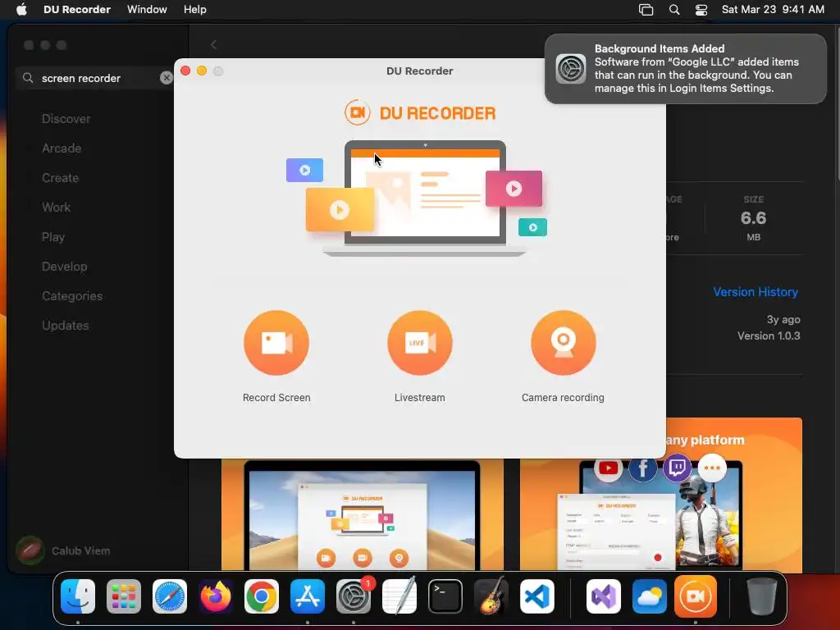Open the cloud weather app in Dock
The width and height of the screenshot is (840, 630).
click(650, 596)
